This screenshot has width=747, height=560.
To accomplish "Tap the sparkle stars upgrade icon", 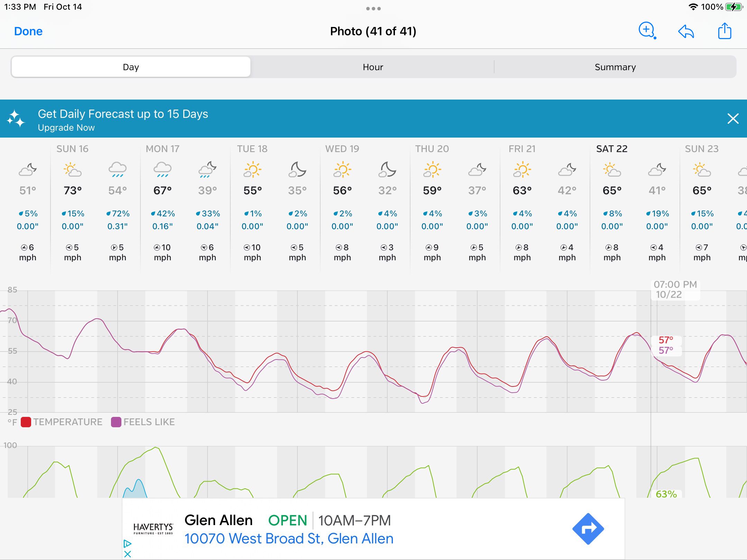I will pos(16,119).
